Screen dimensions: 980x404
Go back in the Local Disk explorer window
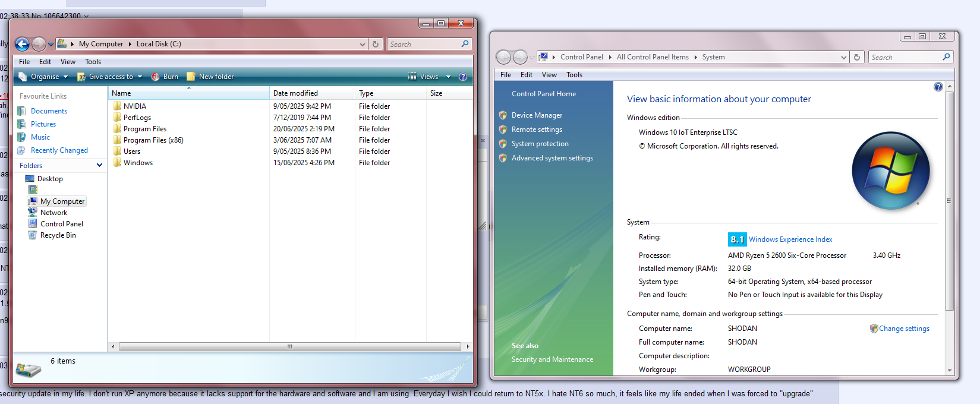[22, 44]
